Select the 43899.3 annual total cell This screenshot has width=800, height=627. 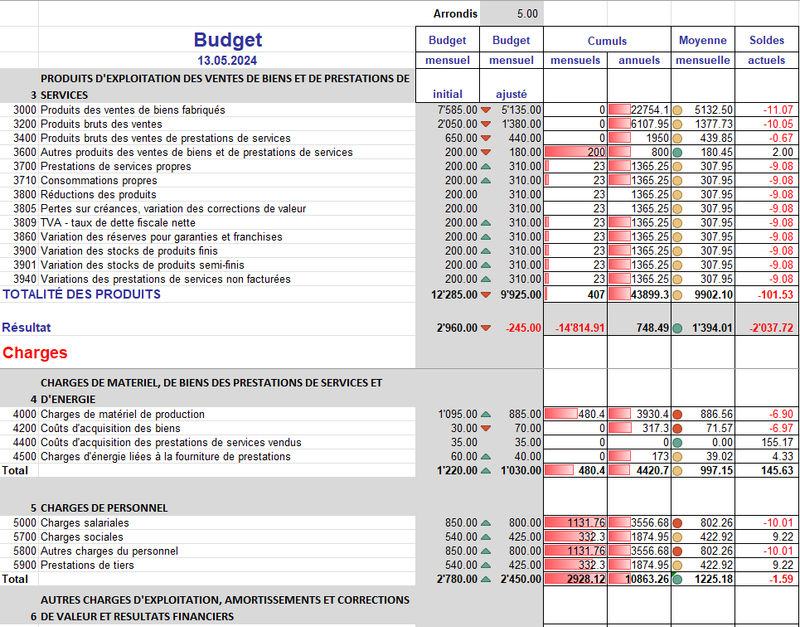click(639, 295)
